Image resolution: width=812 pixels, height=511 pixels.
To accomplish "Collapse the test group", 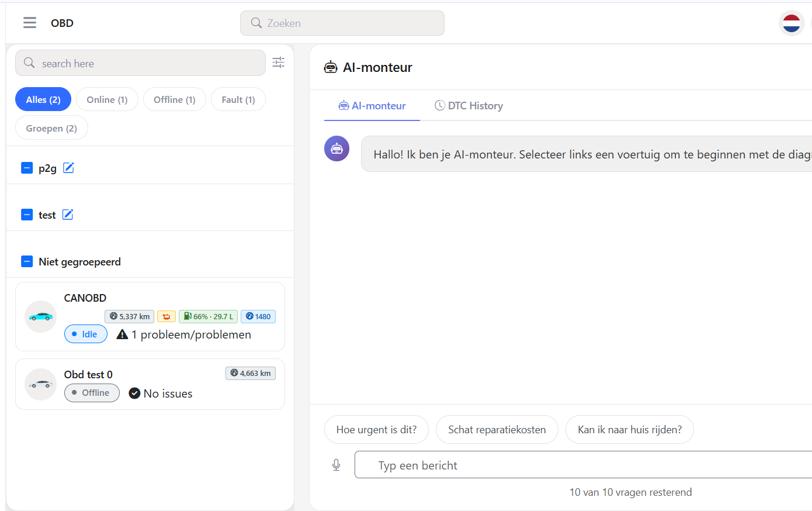I will (27, 215).
